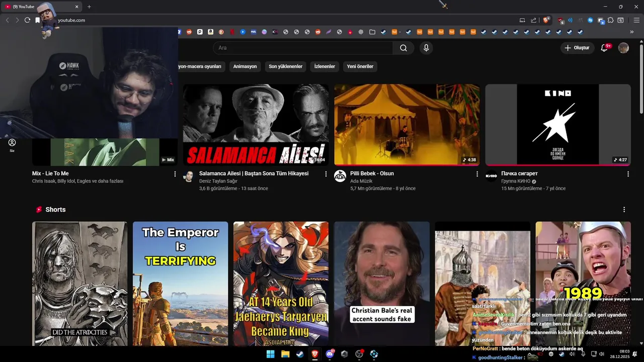Click the share page icon in address bar
Image resolution: width=644 pixels, height=362 pixels.
coord(534,20)
